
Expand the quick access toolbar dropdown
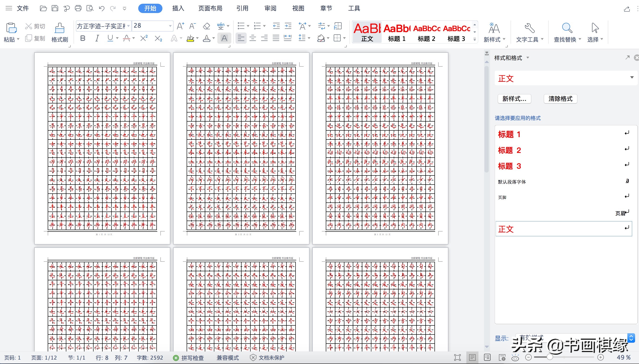(124, 9)
